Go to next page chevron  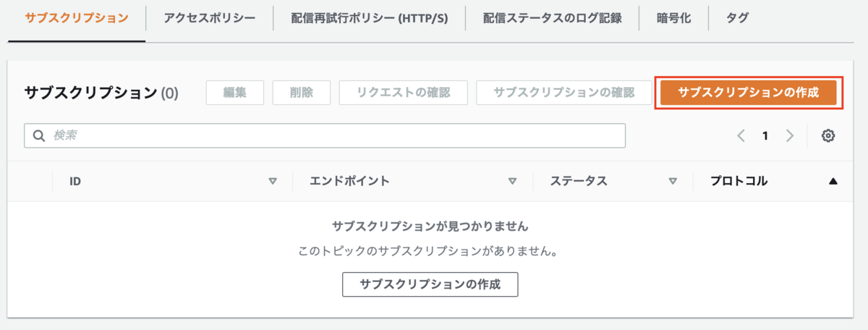pyautogui.click(x=790, y=136)
